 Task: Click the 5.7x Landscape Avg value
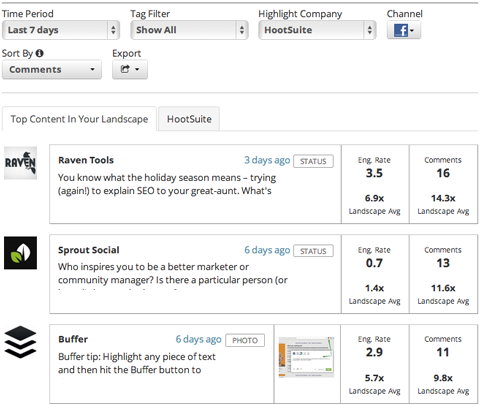(x=374, y=378)
